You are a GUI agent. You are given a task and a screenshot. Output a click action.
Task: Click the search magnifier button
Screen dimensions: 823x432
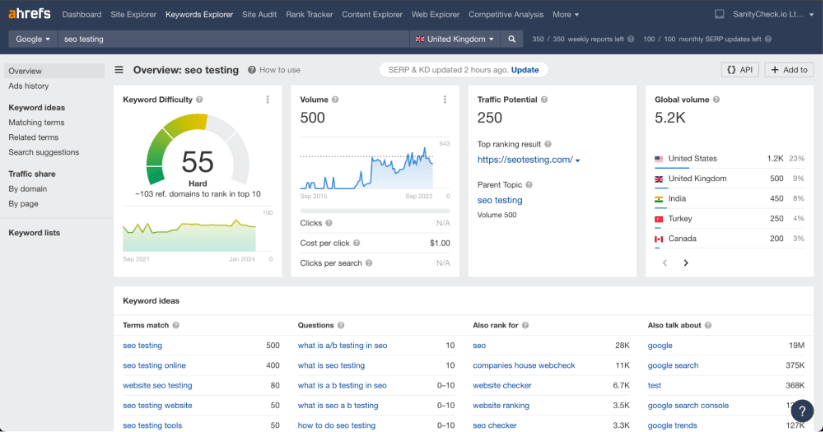[512, 39]
